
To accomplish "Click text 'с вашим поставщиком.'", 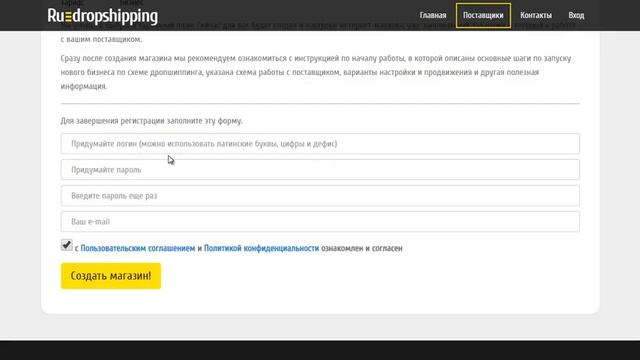I will (101, 40).
